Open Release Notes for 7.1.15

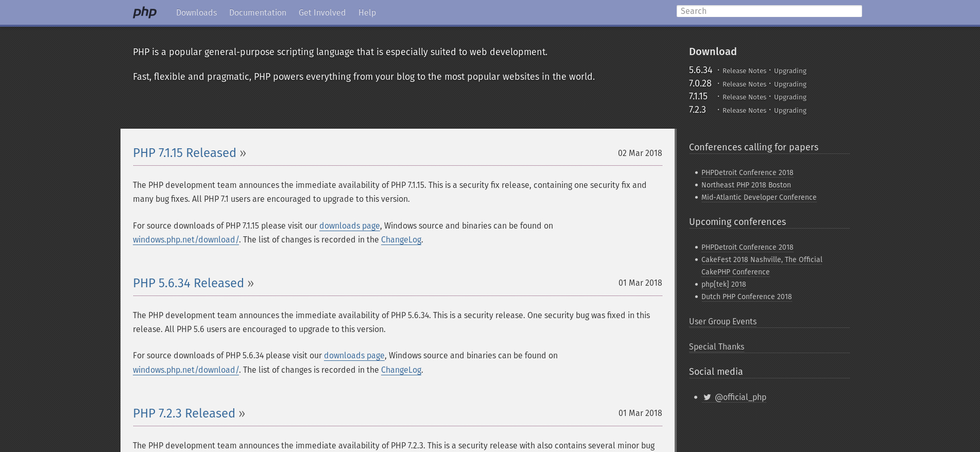(x=744, y=97)
